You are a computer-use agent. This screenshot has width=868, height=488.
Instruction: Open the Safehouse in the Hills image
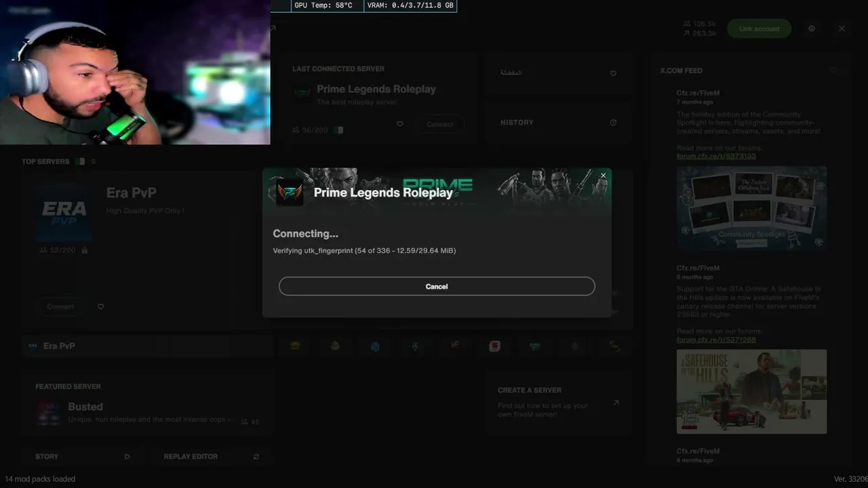[x=751, y=392]
